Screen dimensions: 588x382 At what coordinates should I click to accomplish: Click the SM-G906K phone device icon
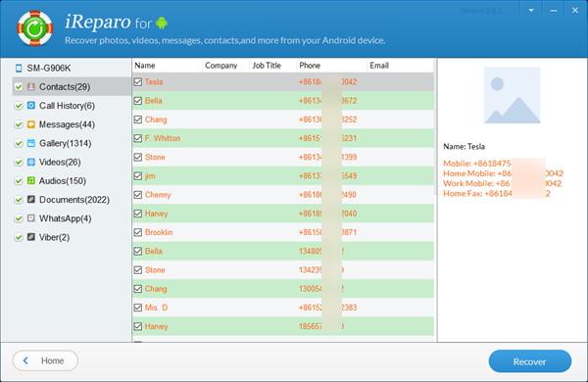click(x=19, y=69)
